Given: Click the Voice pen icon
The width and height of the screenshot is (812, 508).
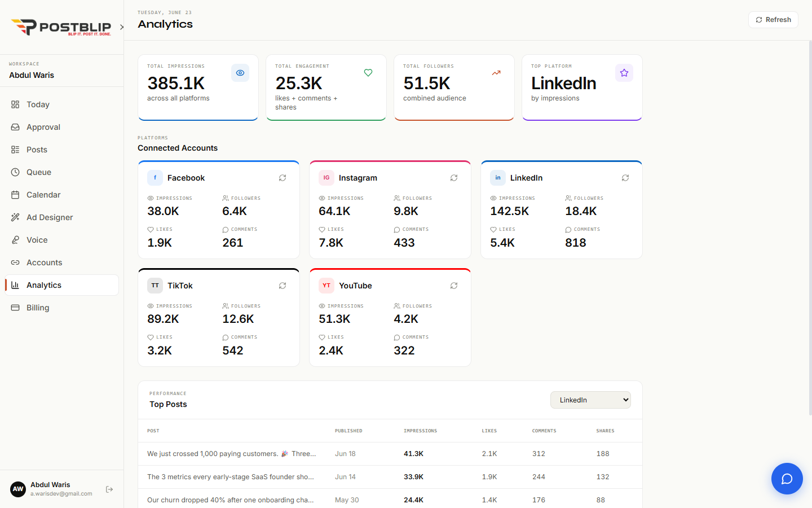Looking at the screenshot, I should 15,240.
